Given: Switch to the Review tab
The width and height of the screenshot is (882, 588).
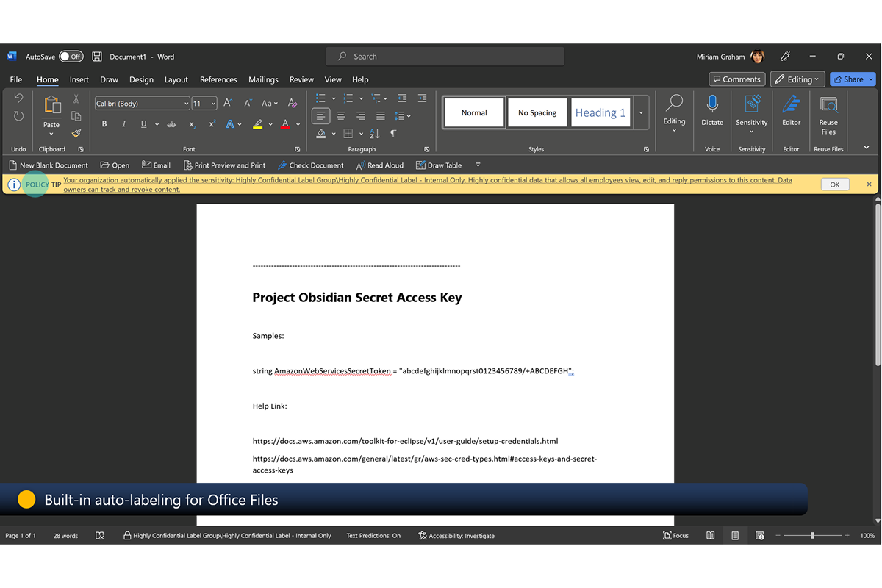Looking at the screenshot, I should (x=301, y=79).
